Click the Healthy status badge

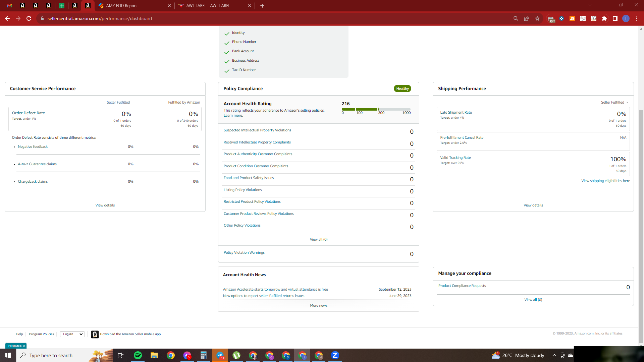[402, 88]
